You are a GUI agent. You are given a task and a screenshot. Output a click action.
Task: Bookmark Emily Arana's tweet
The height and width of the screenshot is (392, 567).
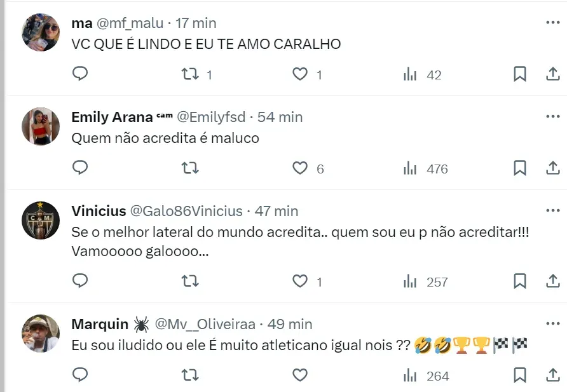pos(519,168)
